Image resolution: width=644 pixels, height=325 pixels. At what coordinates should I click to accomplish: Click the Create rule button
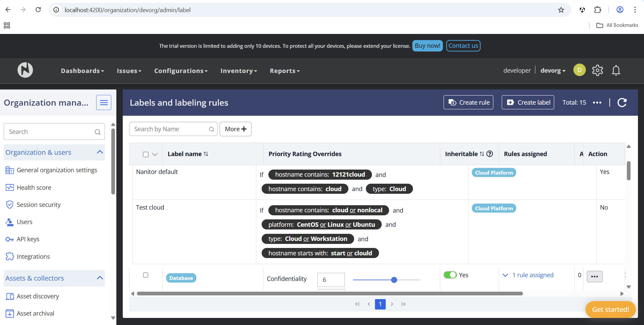tap(468, 103)
